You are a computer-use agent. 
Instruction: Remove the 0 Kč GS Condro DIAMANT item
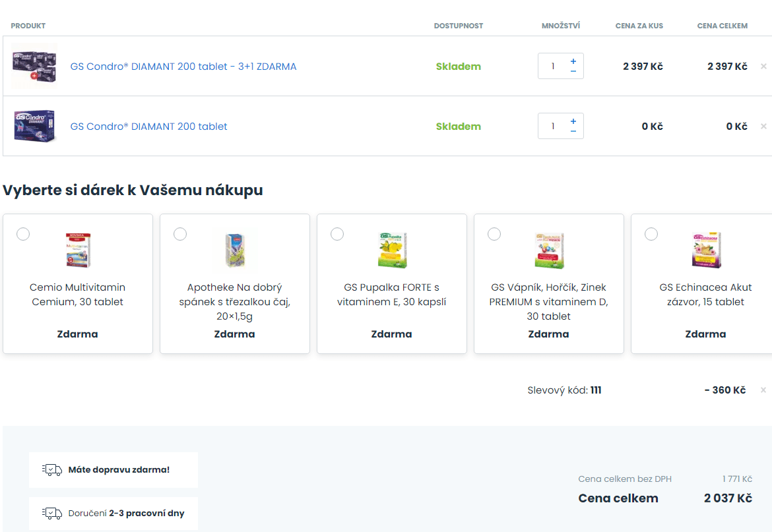[x=763, y=127]
